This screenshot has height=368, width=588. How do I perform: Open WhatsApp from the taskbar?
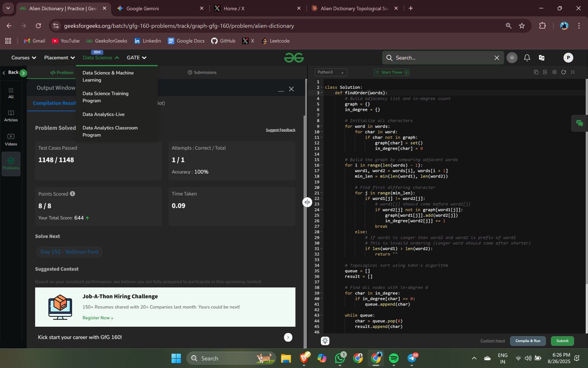(x=340, y=358)
